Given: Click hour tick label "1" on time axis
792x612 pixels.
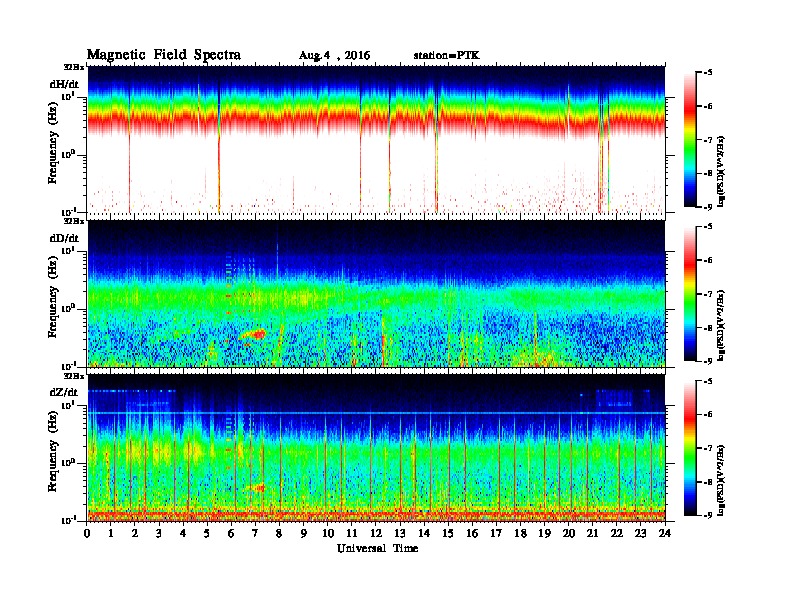Looking at the screenshot, I should click(111, 533).
